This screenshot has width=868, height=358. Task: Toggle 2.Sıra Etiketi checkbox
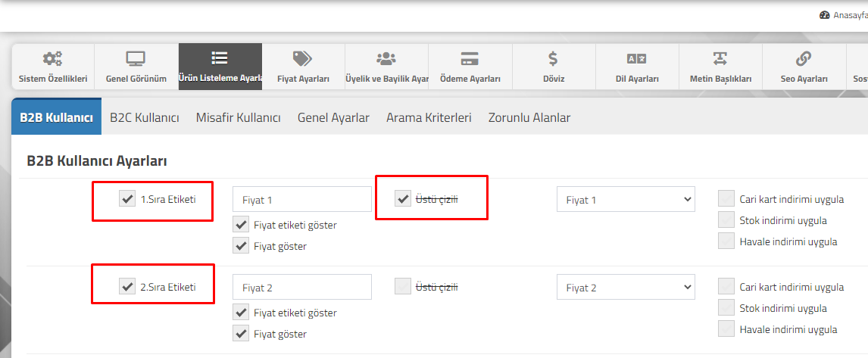pyautogui.click(x=127, y=287)
